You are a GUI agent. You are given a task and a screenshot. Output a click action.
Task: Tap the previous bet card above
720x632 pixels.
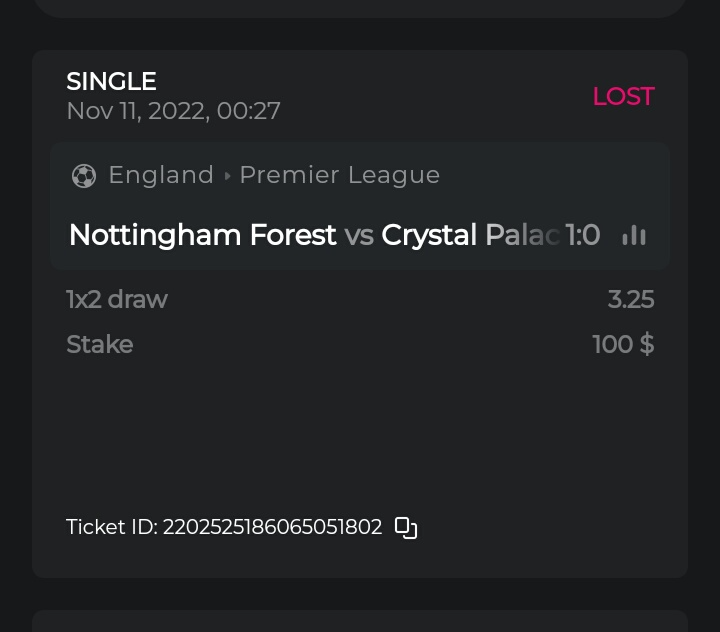360,8
